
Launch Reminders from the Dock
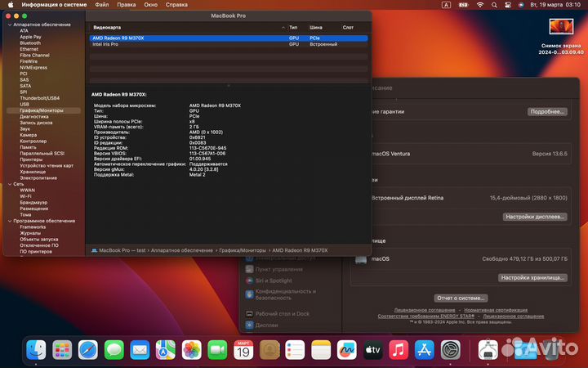pos(295,350)
